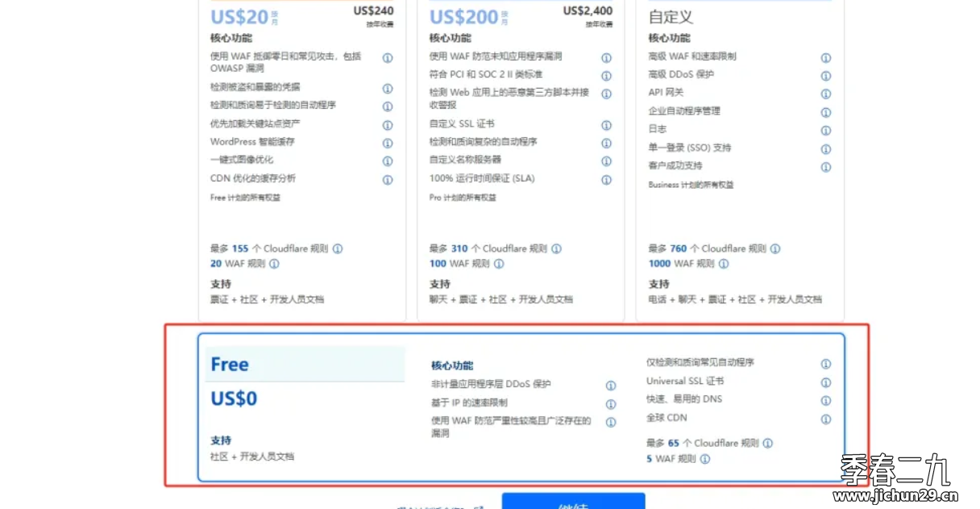
Task: Show info for Free 使用 WAF 防范严重性较高漏洞
Action: point(611,423)
